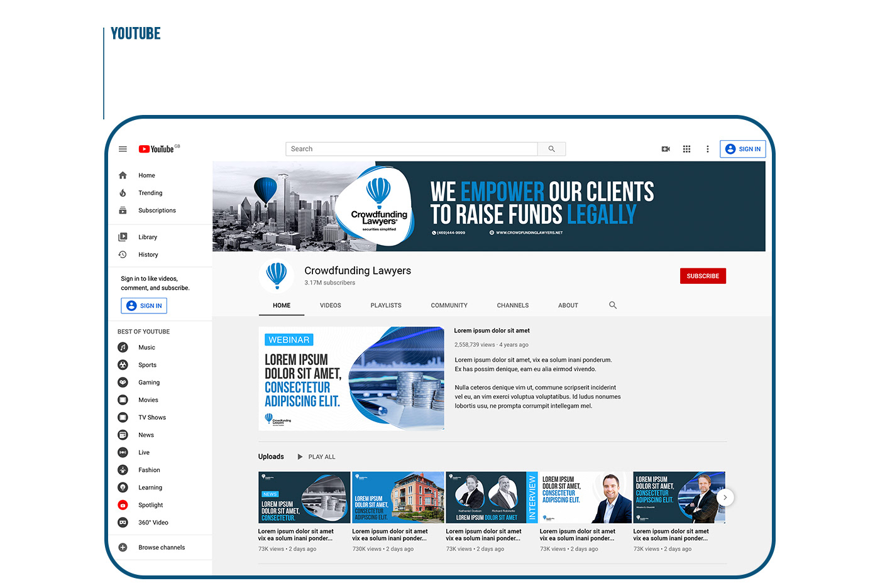Click the BEST OF YOUTUBE heading
Screen dimensions: 880x588
click(x=143, y=332)
